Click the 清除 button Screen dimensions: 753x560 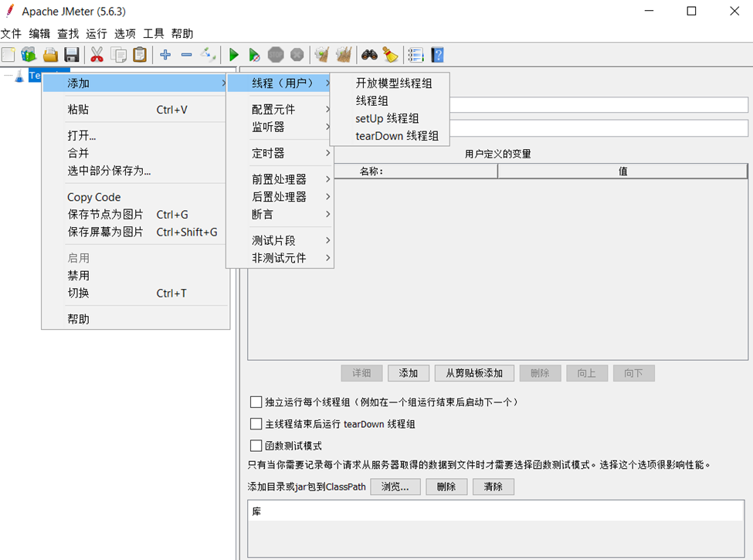click(x=494, y=487)
